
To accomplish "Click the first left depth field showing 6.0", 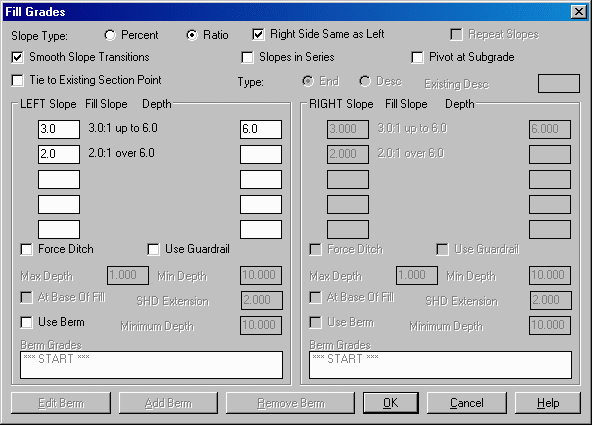I will click(x=261, y=129).
